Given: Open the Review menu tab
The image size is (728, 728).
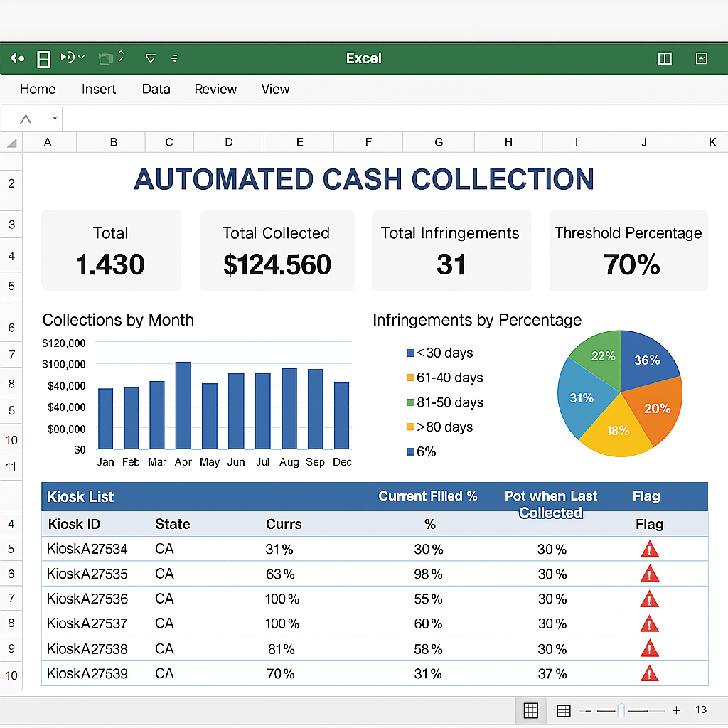Looking at the screenshot, I should (x=215, y=89).
